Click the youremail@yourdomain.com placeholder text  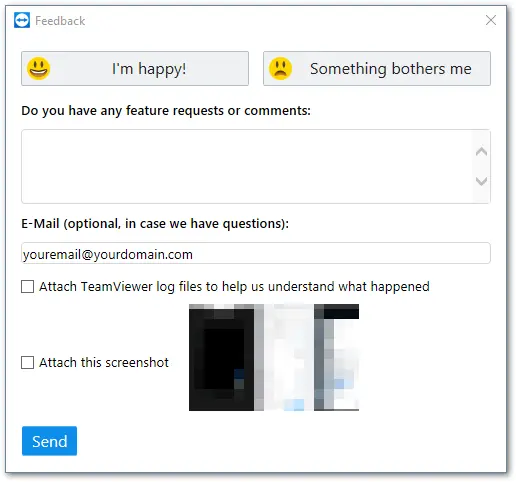click(108, 255)
